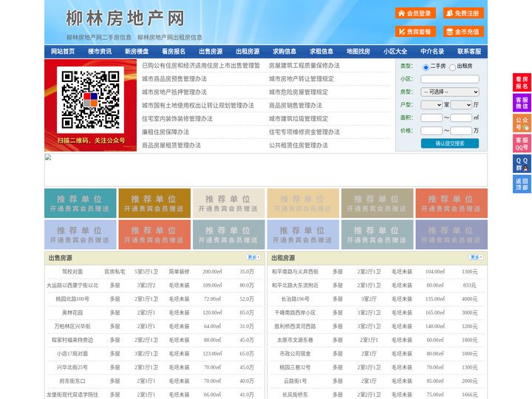Viewport: 532px width, 399px height.
Task: Click the 柳林房地产网 site logo
Action: (x=125, y=18)
